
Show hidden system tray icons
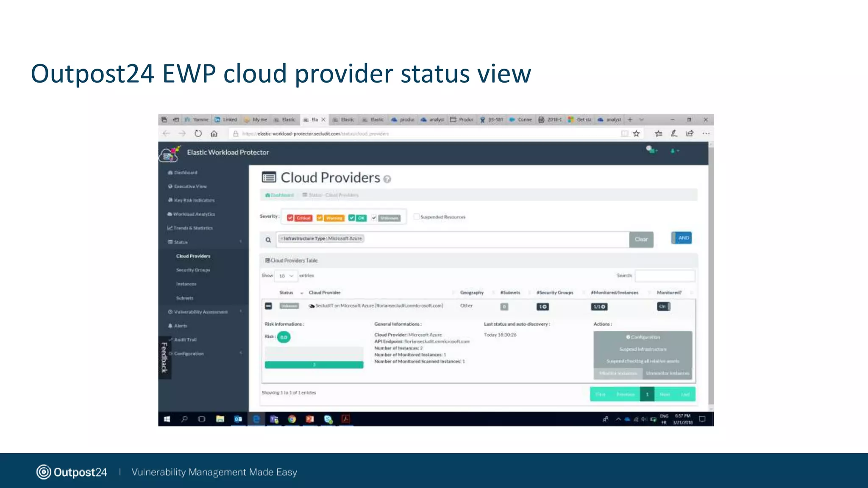(x=618, y=419)
